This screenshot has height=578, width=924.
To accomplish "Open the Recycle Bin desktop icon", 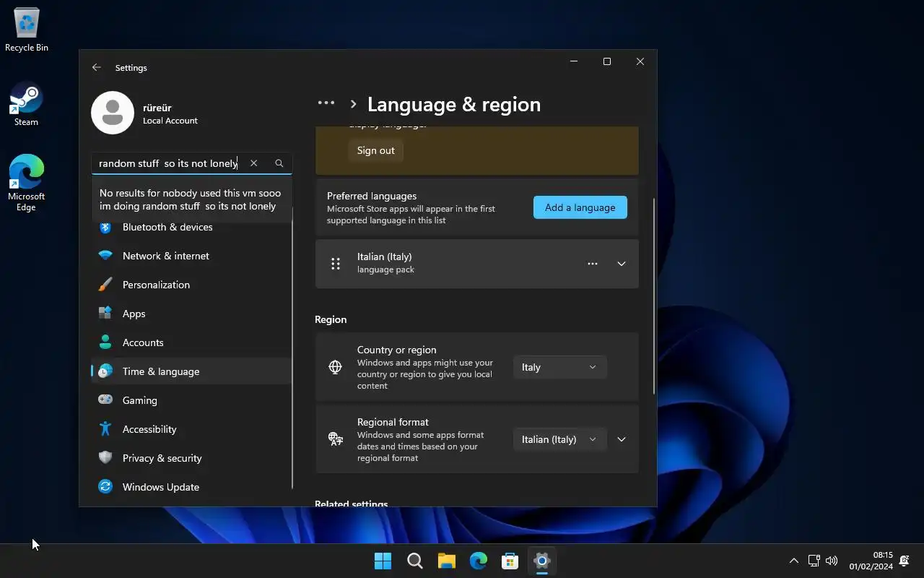I will pos(27,30).
